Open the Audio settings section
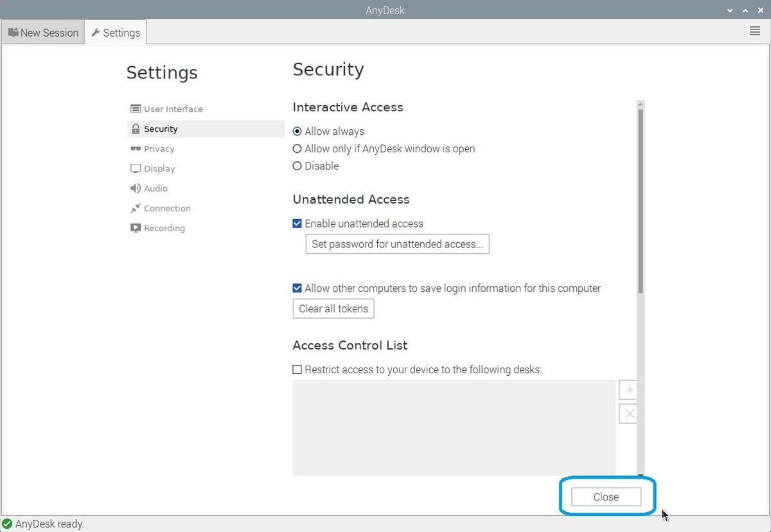 click(206, 188)
